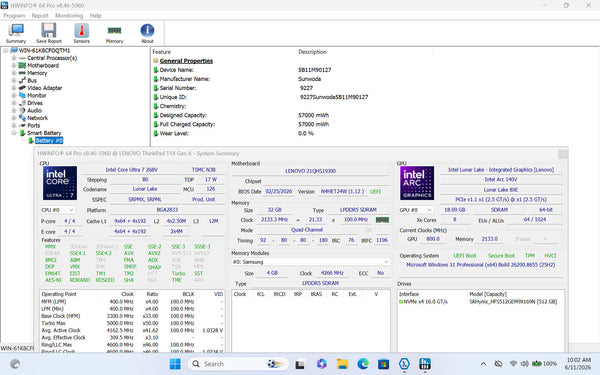Close the System Summary window
Image resolution: width=600 pixels, height=375 pixels.
coord(562,153)
